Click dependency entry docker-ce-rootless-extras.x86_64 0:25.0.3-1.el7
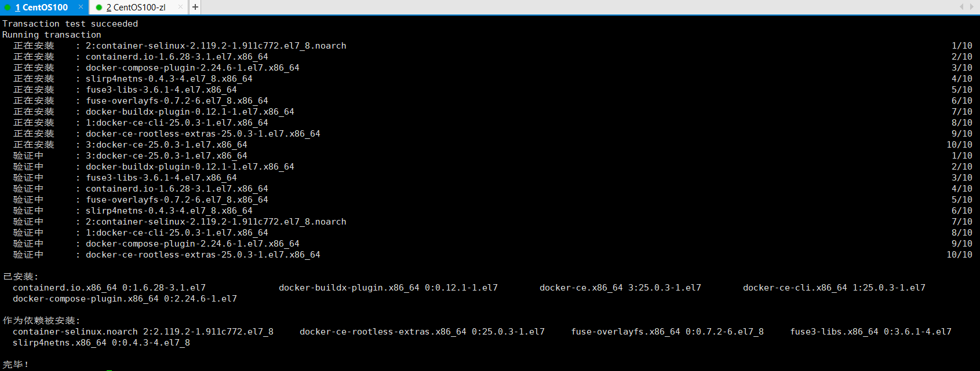The width and height of the screenshot is (980, 371). (422, 332)
